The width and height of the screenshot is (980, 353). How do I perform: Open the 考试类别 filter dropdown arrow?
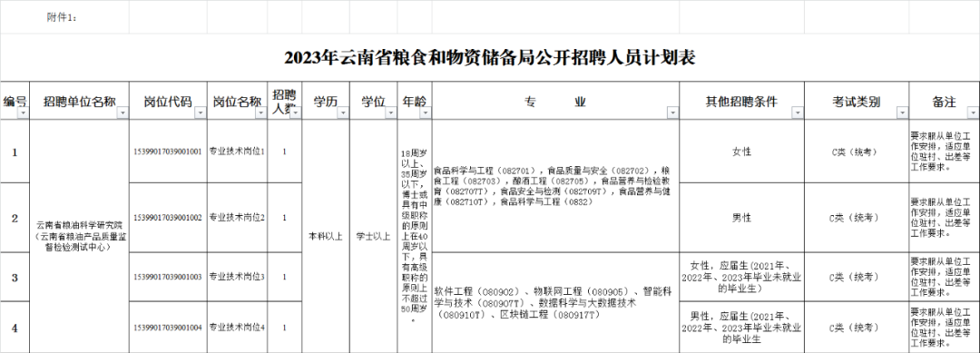(902, 113)
